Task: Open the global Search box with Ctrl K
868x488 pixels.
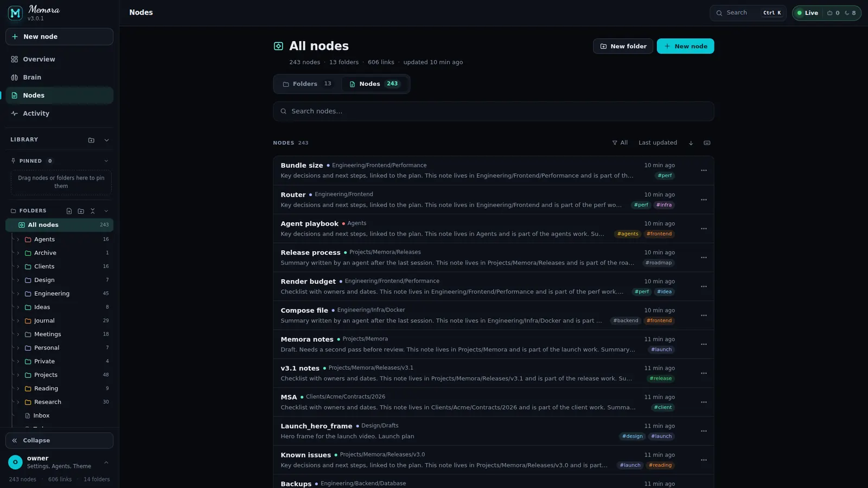Action: 748,13
